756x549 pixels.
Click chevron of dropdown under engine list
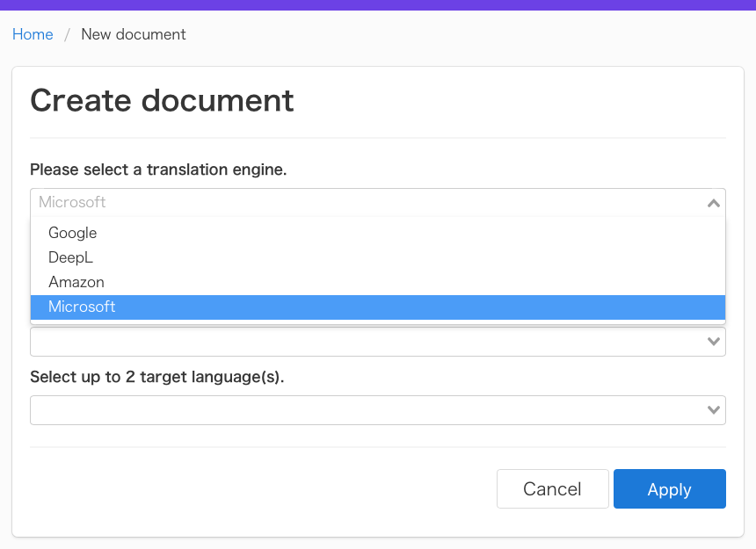click(714, 342)
